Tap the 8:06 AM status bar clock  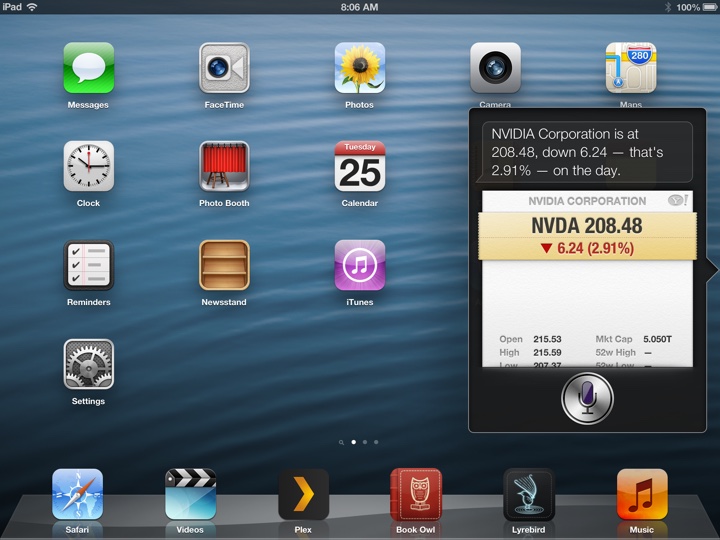pos(360,7)
